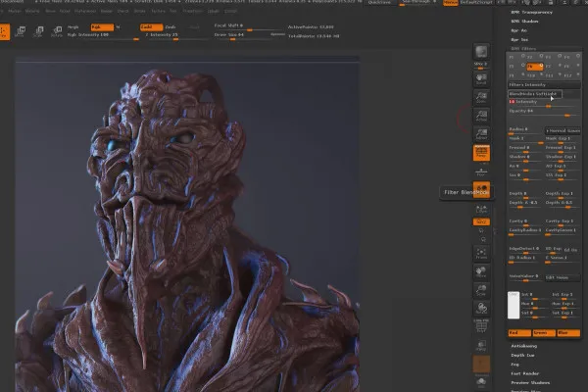Click the Frame mesh icon

[481, 253]
